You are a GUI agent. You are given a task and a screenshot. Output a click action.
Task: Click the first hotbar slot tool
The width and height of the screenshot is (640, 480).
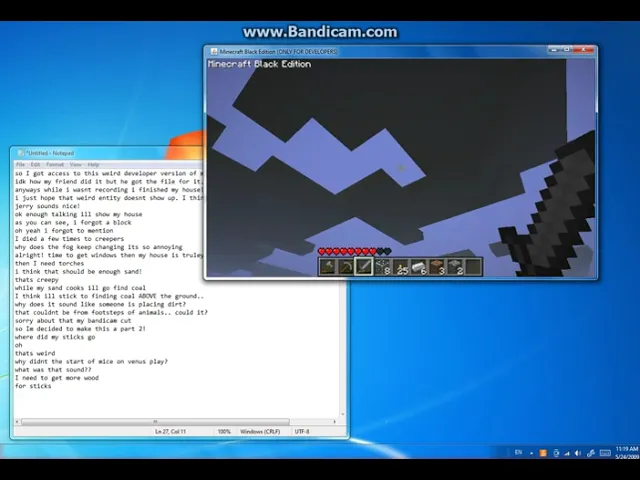328,266
